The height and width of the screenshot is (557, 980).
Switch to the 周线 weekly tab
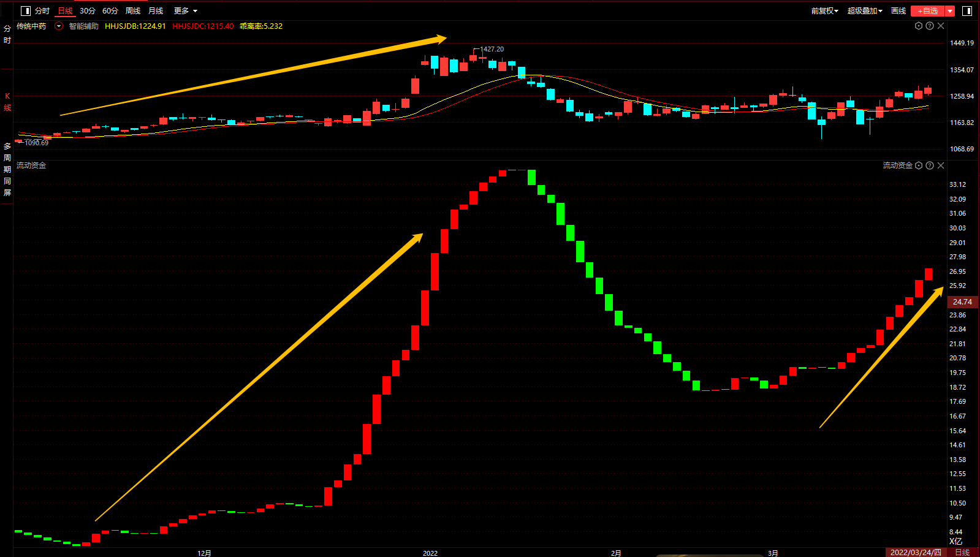[133, 11]
